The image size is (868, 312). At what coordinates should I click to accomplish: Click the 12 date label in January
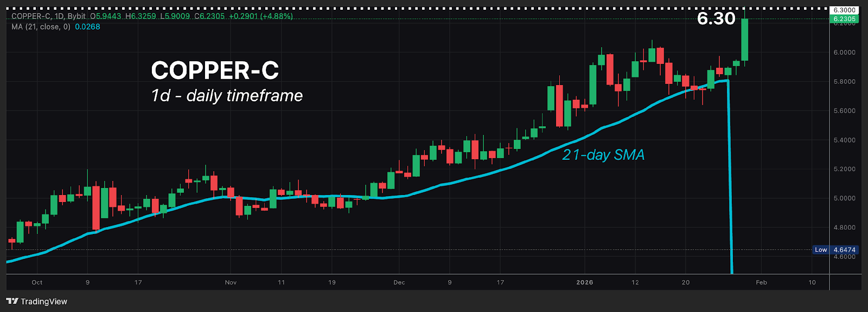point(635,282)
